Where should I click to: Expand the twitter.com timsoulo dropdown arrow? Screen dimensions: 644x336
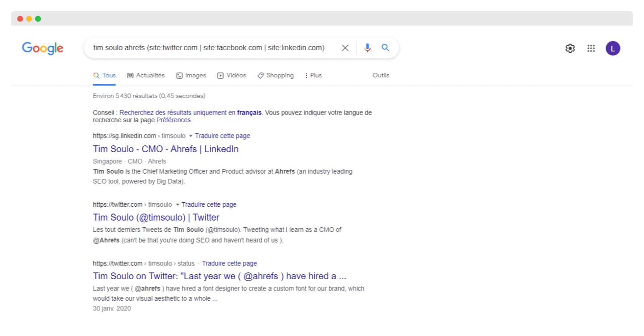tap(177, 205)
